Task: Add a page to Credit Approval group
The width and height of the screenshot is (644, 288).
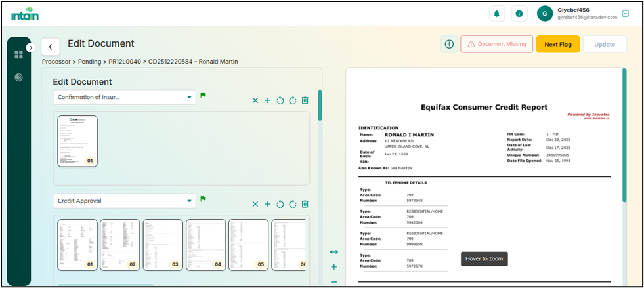Action: click(267, 204)
